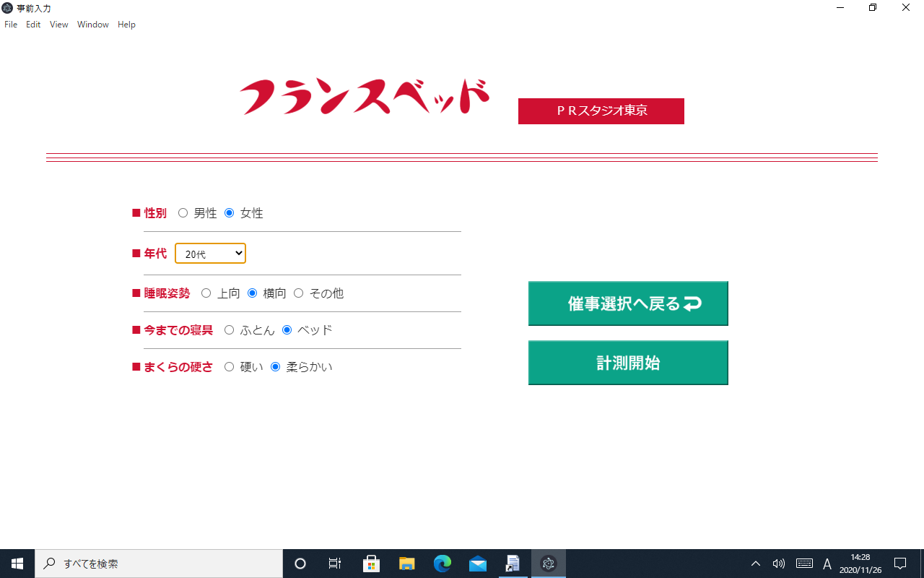924x578 pixels.
Task: Launch Microsoft Store from taskbar
Action: point(372,564)
